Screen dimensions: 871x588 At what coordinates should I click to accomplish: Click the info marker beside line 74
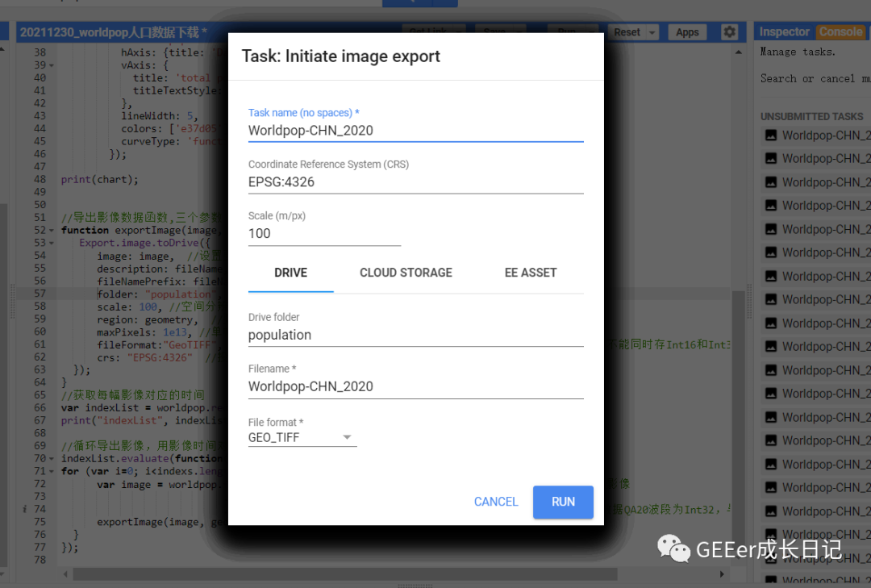tap(24, 509)
